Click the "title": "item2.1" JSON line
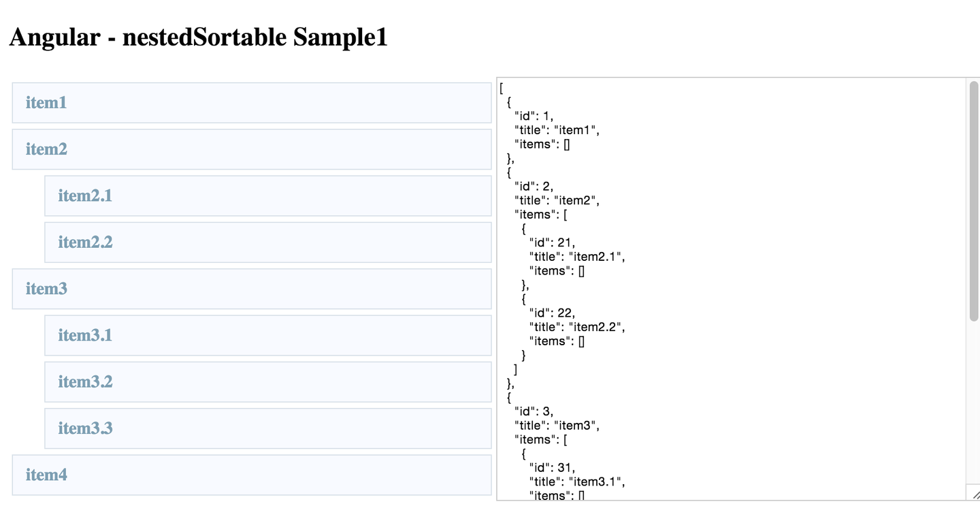This screenshot has height=521, width=980. click(577, 257)
